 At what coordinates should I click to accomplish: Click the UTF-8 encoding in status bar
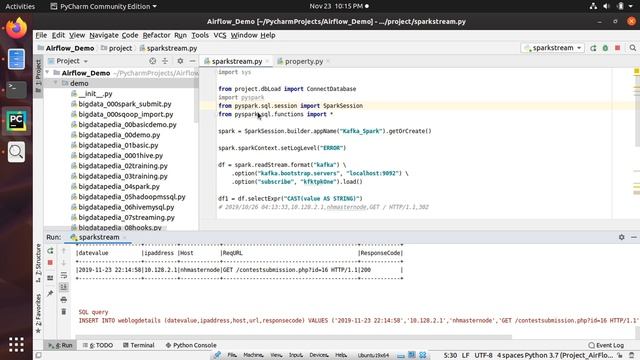(484, 356)
